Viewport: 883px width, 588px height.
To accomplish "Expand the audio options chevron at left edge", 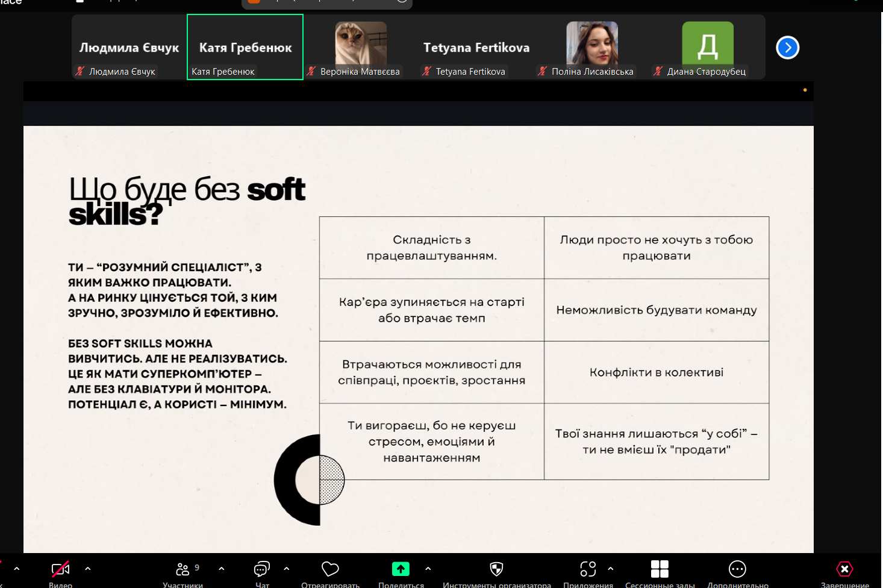I will pos(16,568).
